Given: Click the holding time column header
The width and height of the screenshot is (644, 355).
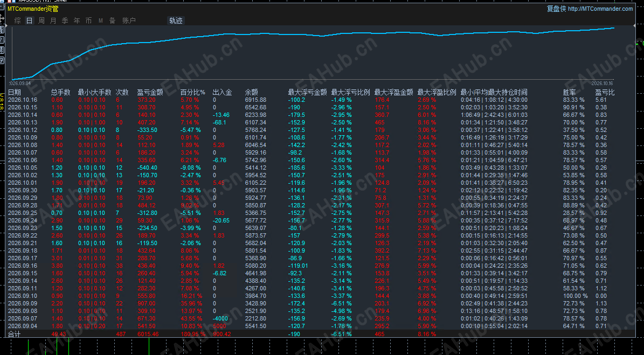Looking at the screenshot, I should (494, 92).
